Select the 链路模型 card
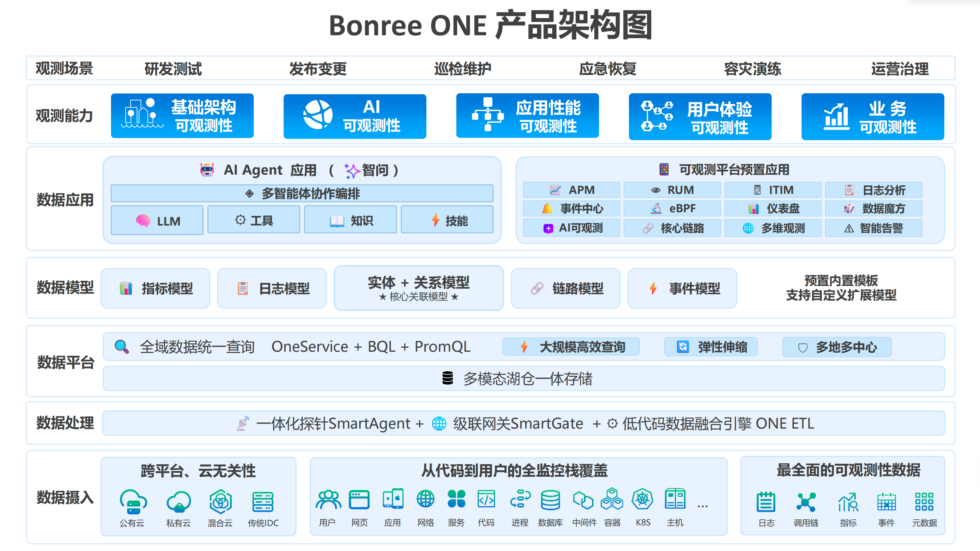The height and width of the screenshot is (551, 980). tap(566, 288)
